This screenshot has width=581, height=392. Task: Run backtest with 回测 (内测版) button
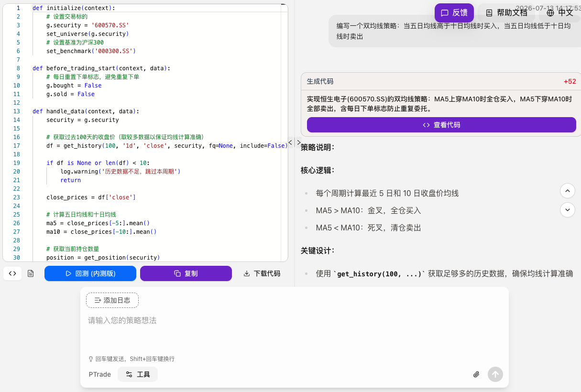point(90,273)
